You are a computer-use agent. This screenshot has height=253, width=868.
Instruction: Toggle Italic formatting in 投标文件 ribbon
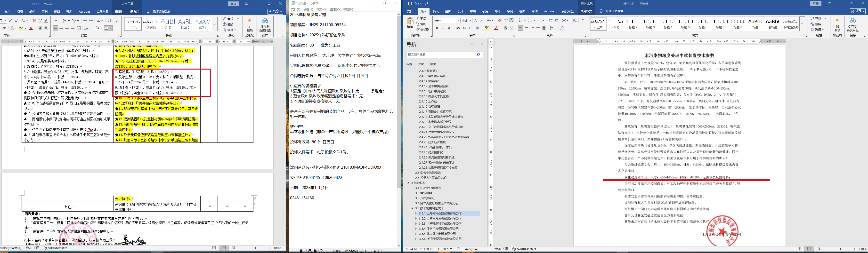[x=443, y=28]
